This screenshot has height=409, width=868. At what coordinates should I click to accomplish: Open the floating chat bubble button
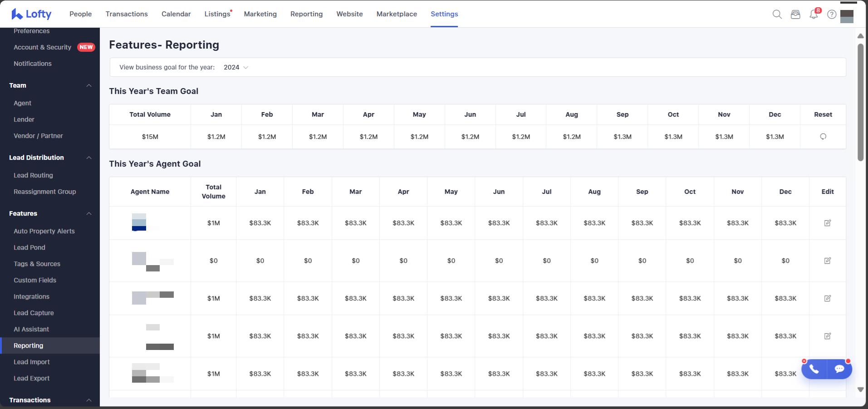pos(839,369)
